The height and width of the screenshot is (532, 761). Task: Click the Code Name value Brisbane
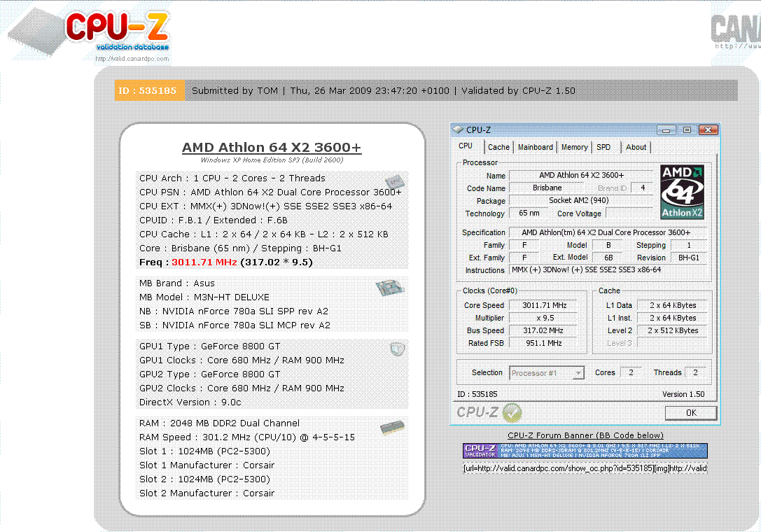(x=547, y=188)
